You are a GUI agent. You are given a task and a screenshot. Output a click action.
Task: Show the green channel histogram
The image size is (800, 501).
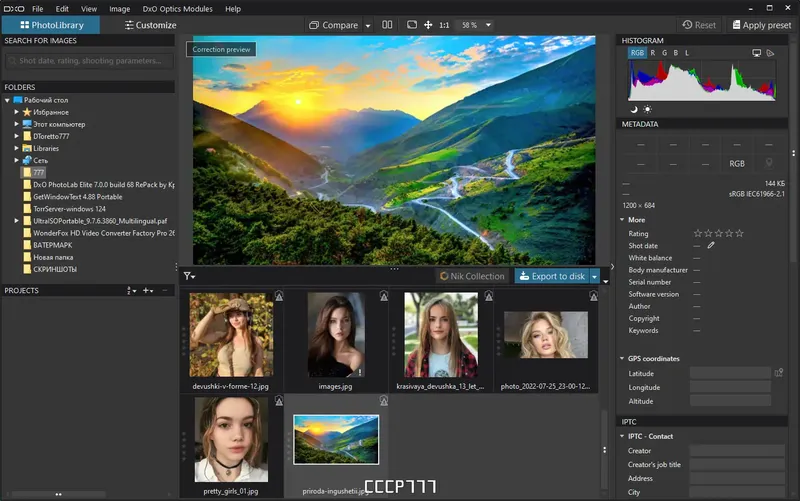(x=664, y=53)
